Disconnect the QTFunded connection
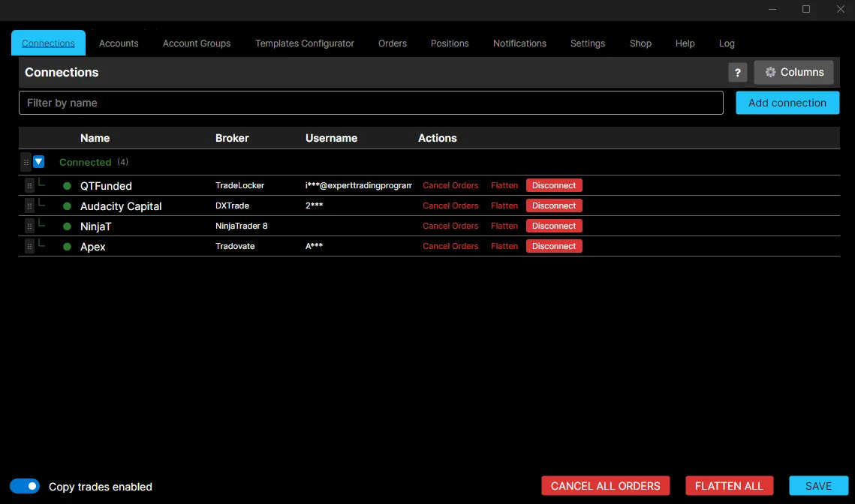This screenshot has height=504, width=855. point(553,185)
